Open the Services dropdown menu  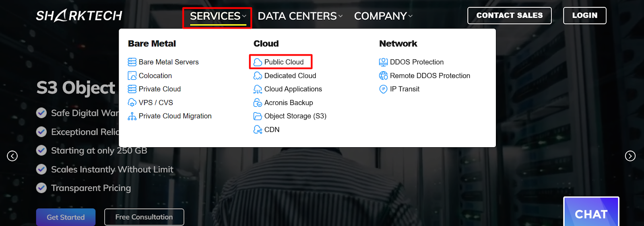[218, 16]
